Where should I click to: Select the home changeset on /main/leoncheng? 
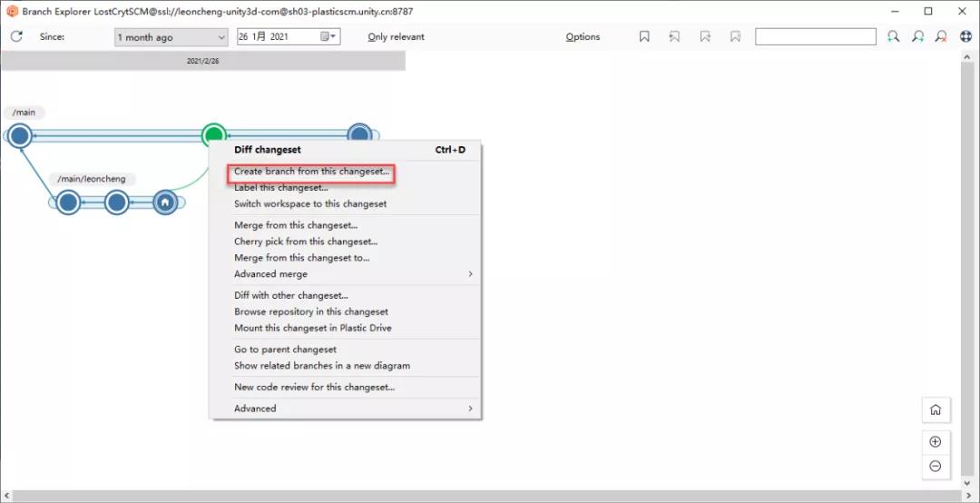[165, 202]
